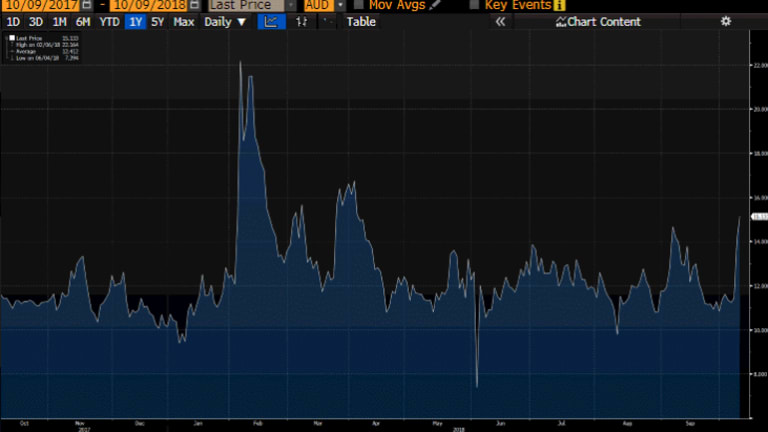Switch to bar chart type icon

click(303, 21)
